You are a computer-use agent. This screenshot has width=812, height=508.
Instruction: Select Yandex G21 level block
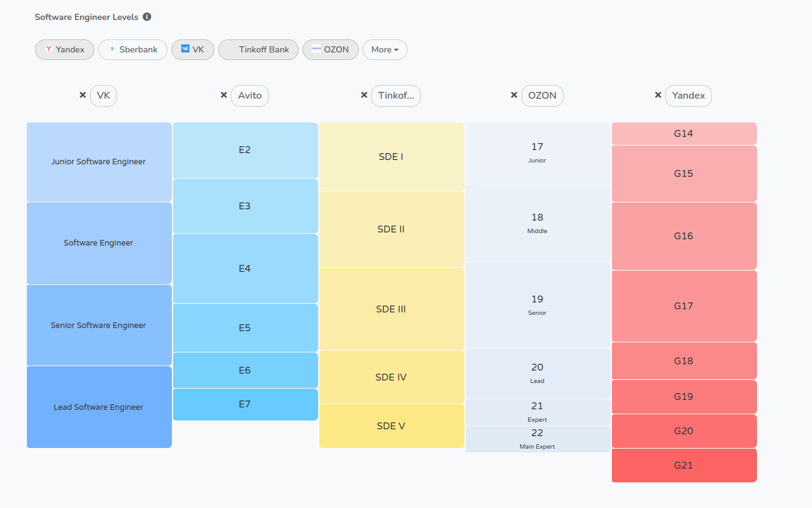[684, 466]
